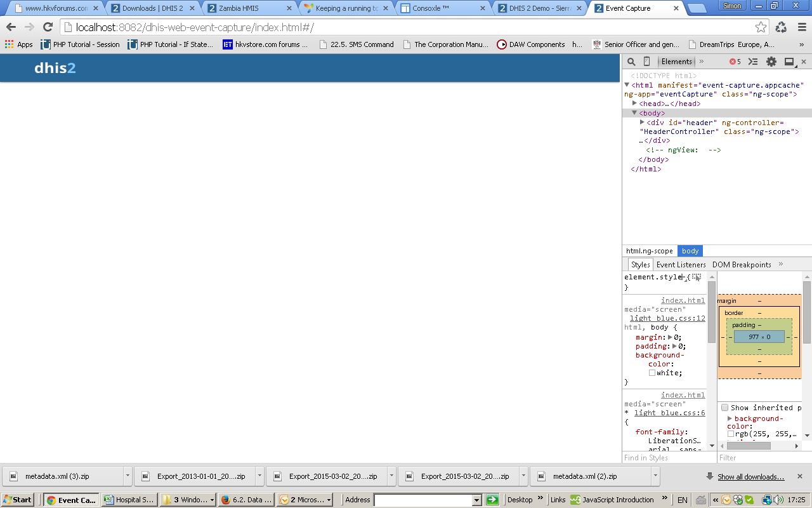Toggle element state button beside element.style
This screenshot has height=508, width=812.
point(697,277)
